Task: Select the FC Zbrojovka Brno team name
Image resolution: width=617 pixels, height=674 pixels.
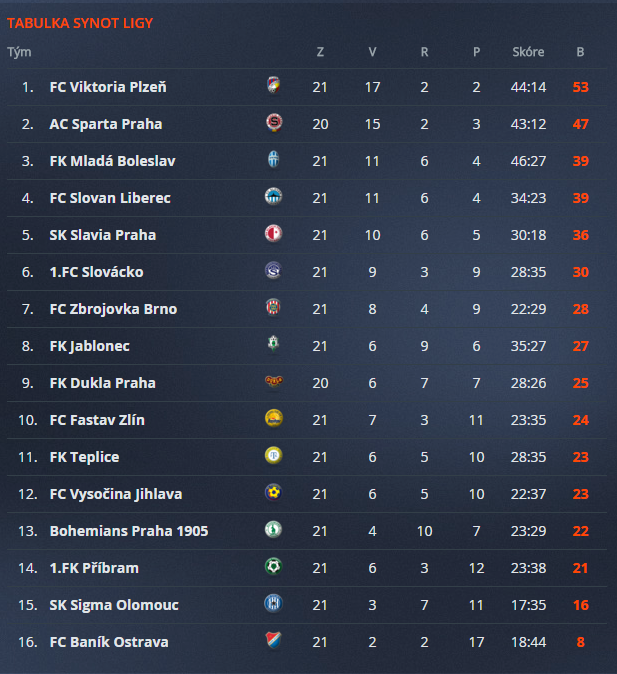Action: pyautogui.click(x=113, y=309)
